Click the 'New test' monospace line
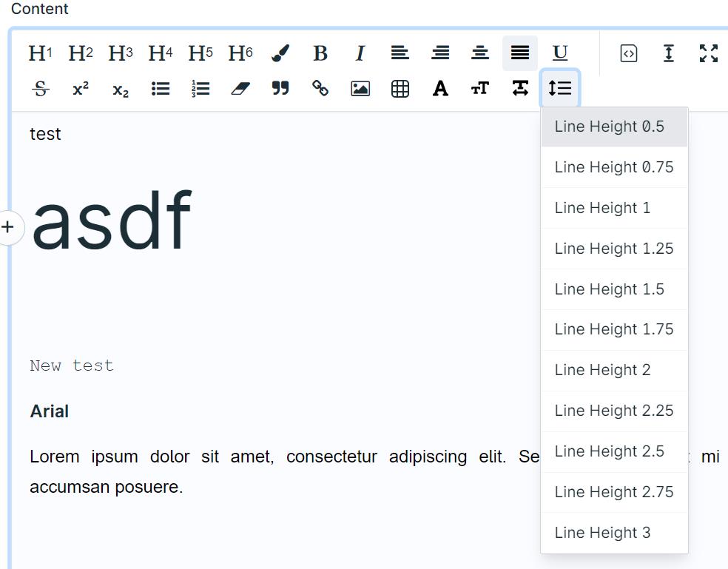The image size is (728, 569). pos(72,366)
